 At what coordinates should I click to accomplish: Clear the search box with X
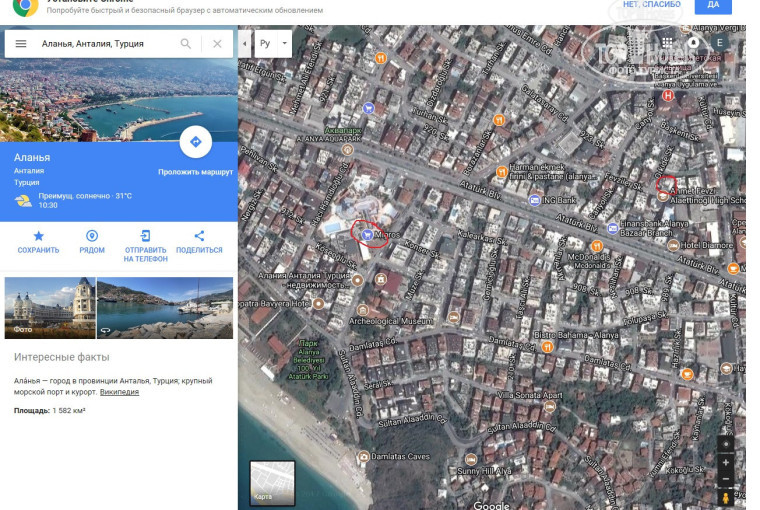point(217,44)
